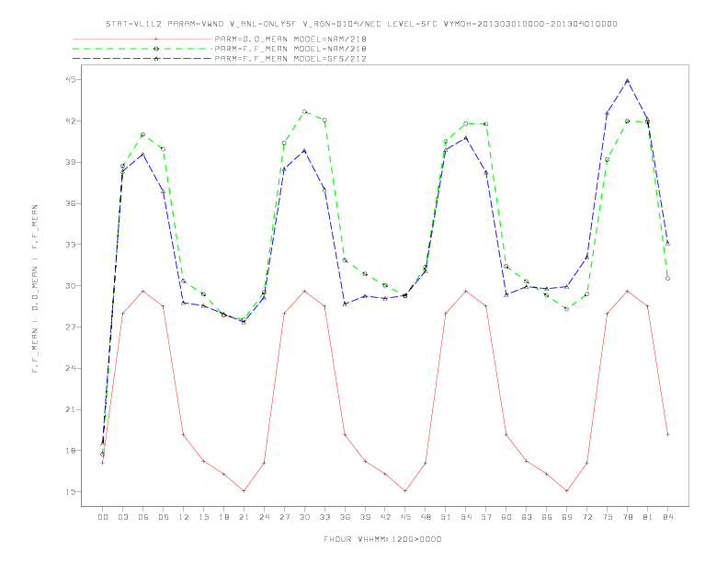Click the y-axis tick label 45
Viewport: 728px width, 563px height.
pos(70,79)
